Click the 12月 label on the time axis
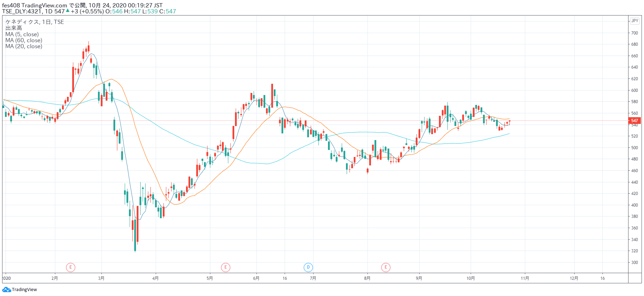 [x=574, y=278]
